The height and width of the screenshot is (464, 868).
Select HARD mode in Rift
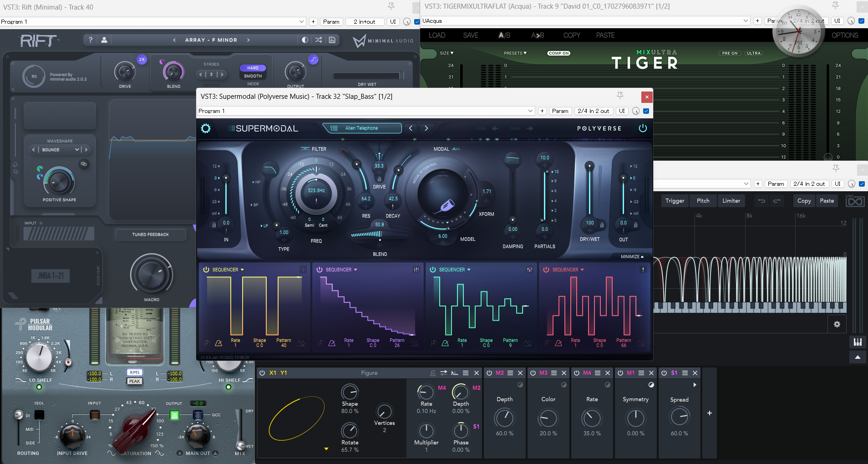(253, 68)
